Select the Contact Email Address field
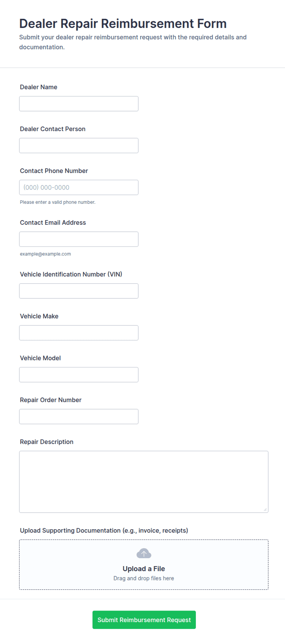 point(79,239)
